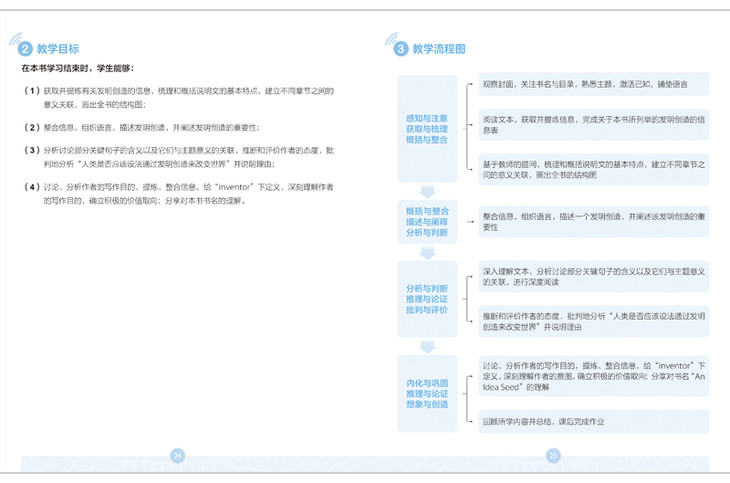
Task: Click the 感知与注意 获取与梳理 flowchart box
Action: coord(427,129)
